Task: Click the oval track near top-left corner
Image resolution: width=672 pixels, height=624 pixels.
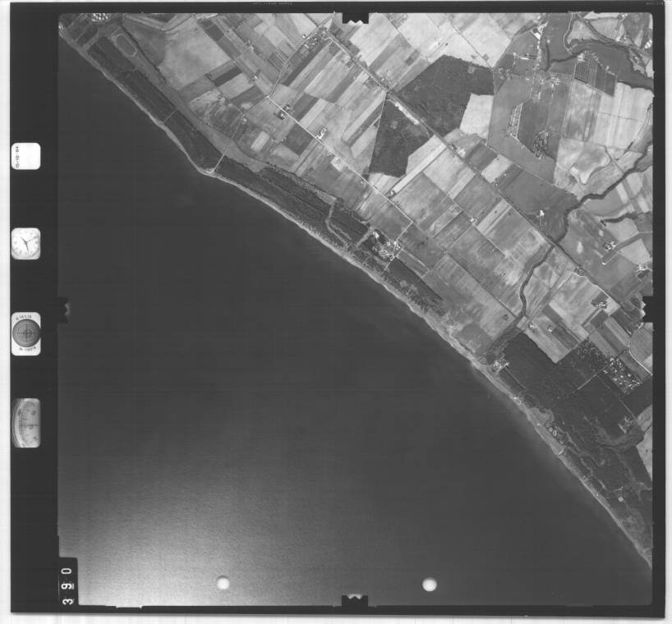Action: click(123, 43)
